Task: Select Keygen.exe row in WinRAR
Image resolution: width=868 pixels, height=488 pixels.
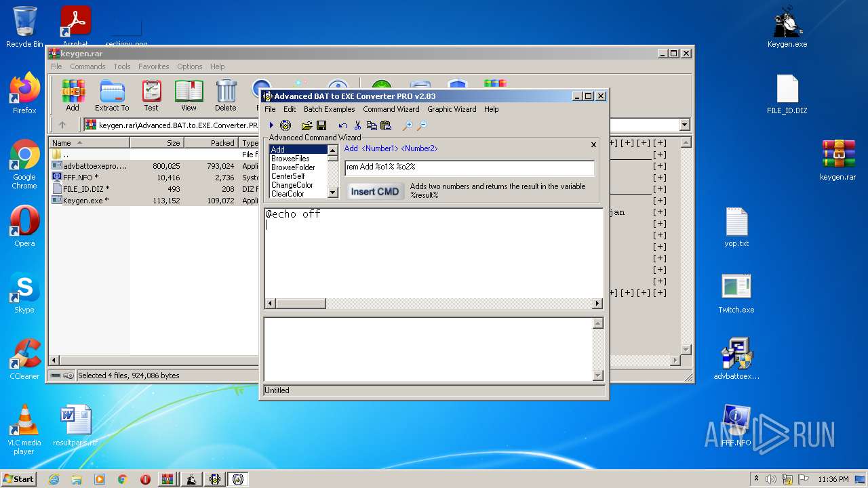Action: (x=152, y=201)
